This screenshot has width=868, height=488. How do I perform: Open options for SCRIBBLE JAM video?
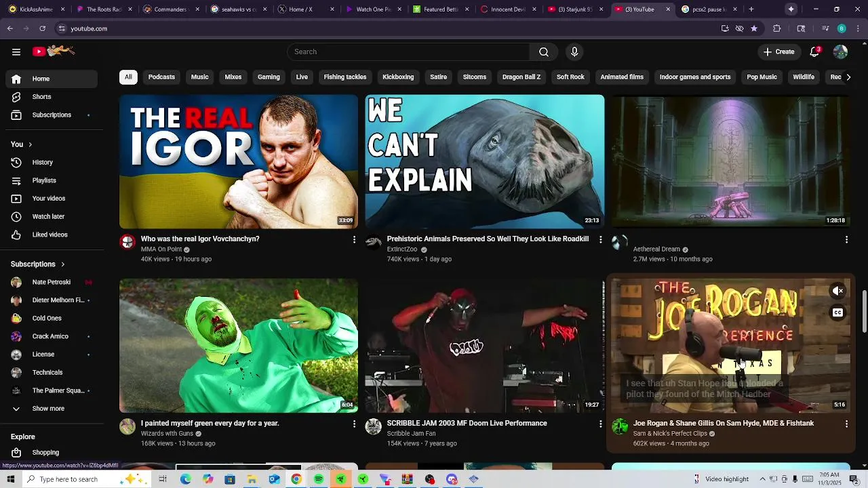(600, 424)
